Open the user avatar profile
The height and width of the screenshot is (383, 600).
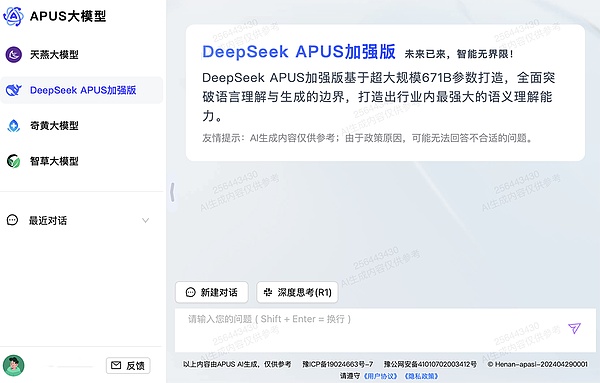(x=13, y=365)
